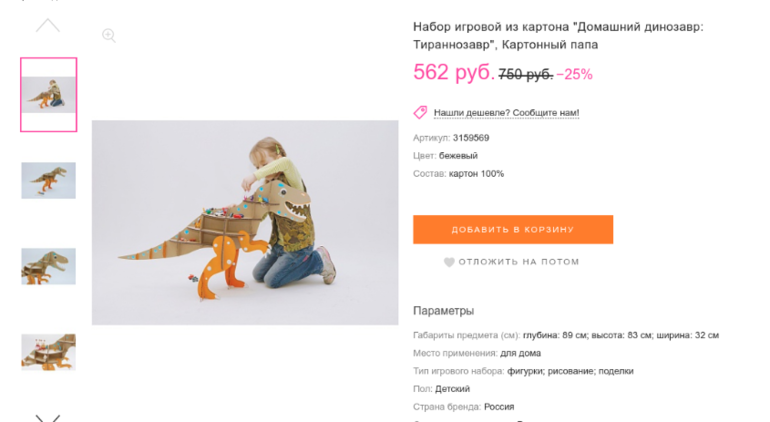Viewport: 770px width, 422px height.
Task: Select the fourth gallery thumbnail
Action: pyautogui.click(x=49, y=351)
